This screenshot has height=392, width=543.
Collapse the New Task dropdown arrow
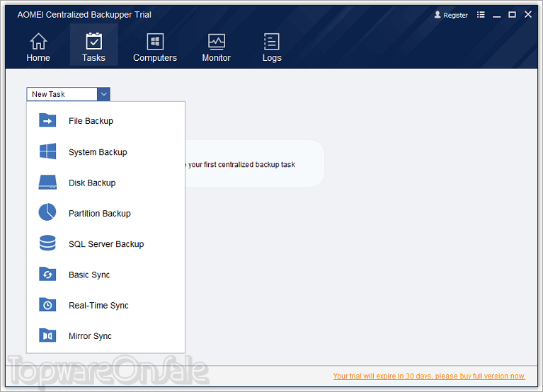tap(103, 94)
